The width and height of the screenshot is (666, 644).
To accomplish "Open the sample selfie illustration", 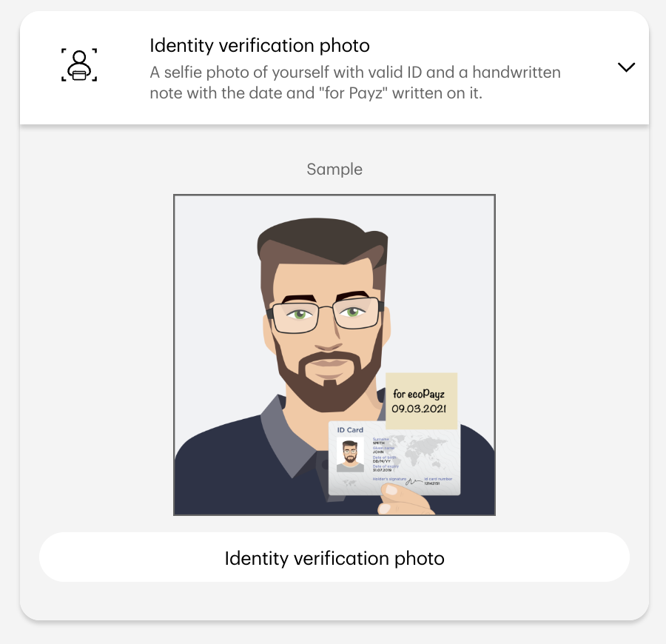I will point(334,355).
